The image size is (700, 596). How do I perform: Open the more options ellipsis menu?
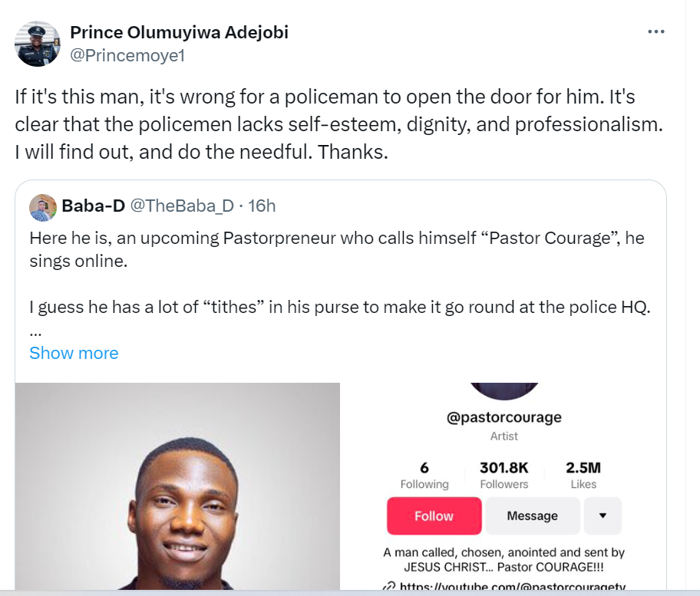pyautogui.click(x=655, y=32)
